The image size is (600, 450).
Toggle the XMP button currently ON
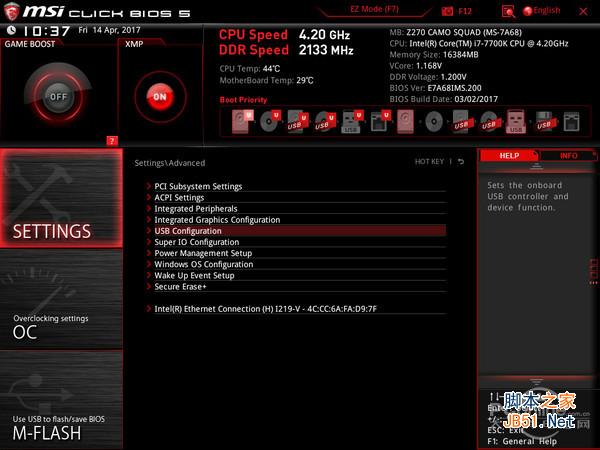160,97
